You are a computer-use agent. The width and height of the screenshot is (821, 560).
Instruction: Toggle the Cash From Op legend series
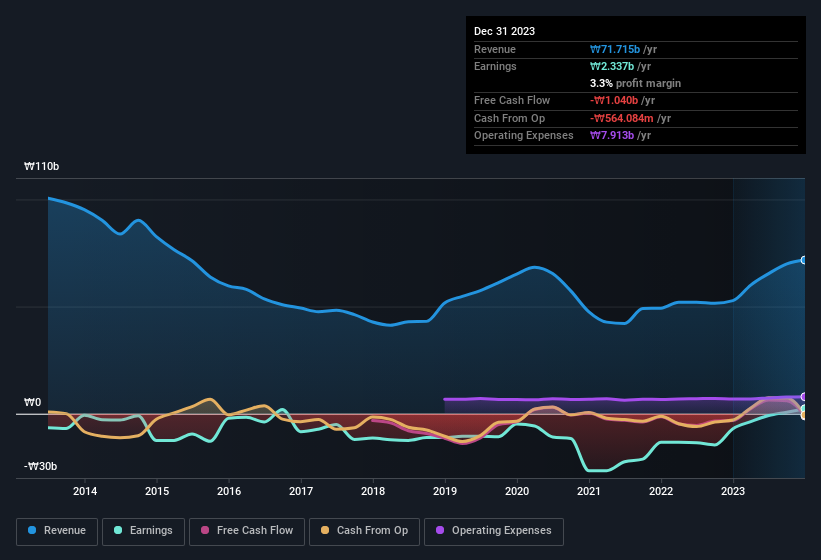(364, 531)
